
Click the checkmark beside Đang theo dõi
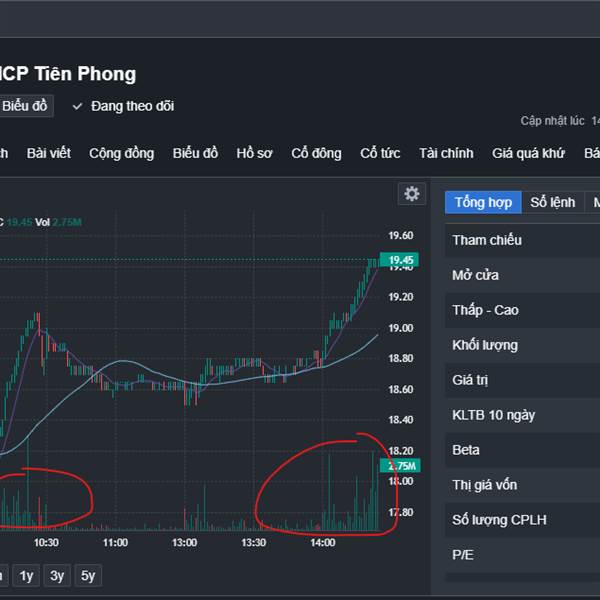[x=77, y=106]
